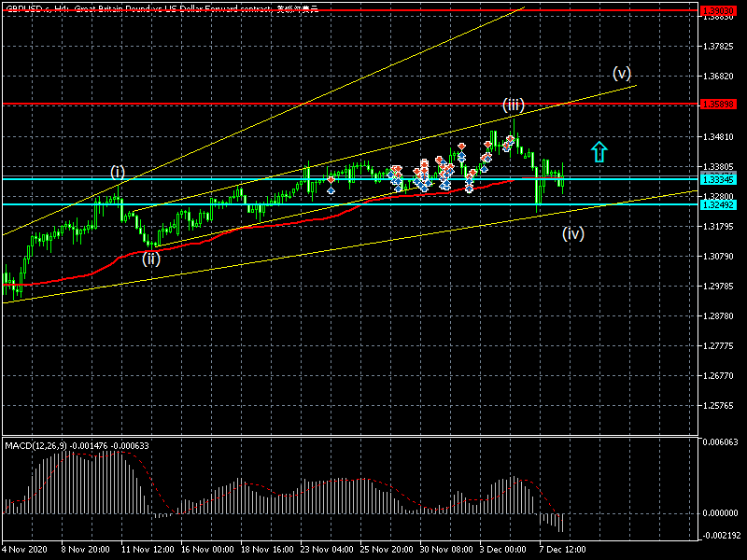Click the 1.36820 price scale value

coord(717,76)
